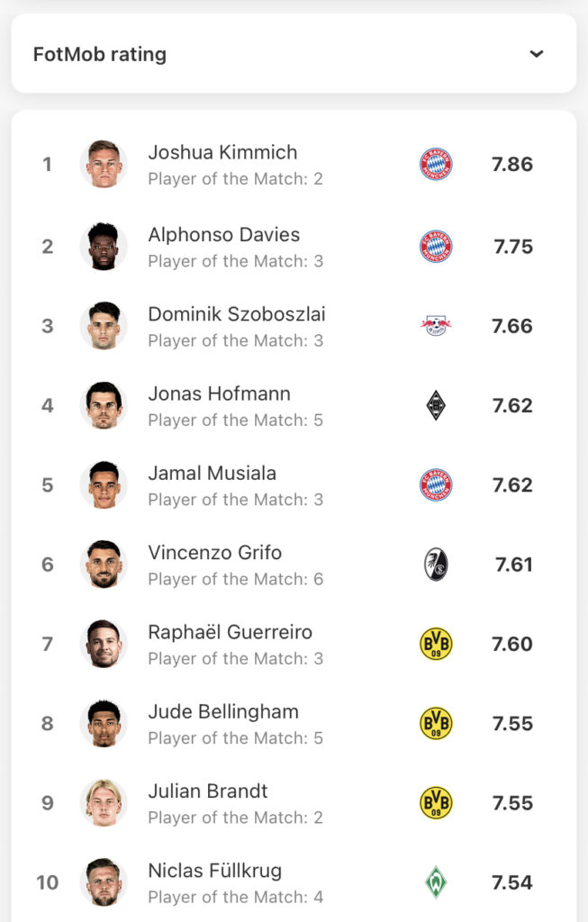Click BVB logo beside Julian Brandt
The image size is (588, 922).
tap(436, 802)
